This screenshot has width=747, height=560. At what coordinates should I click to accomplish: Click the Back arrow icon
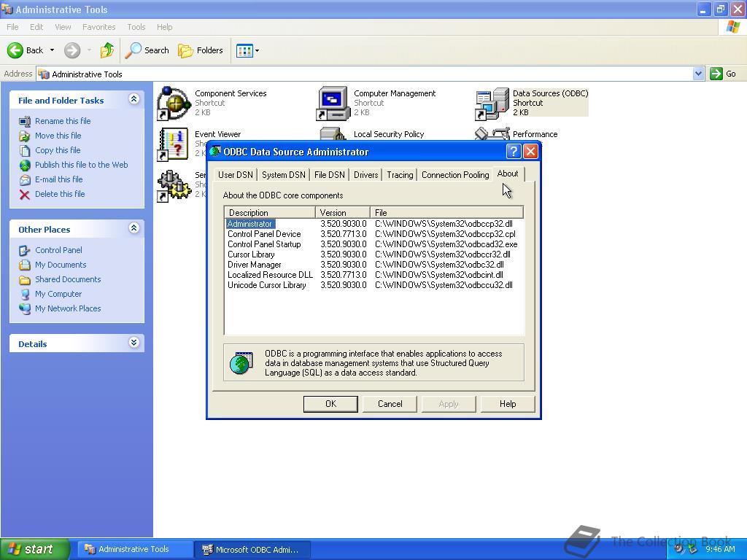pos(15,50)
